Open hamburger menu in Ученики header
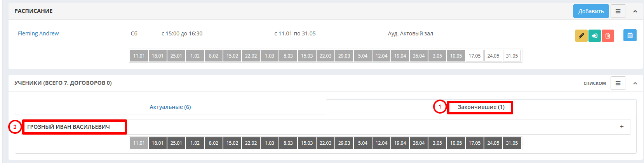Viewport: 644px width, 163px height. [618, 83]
